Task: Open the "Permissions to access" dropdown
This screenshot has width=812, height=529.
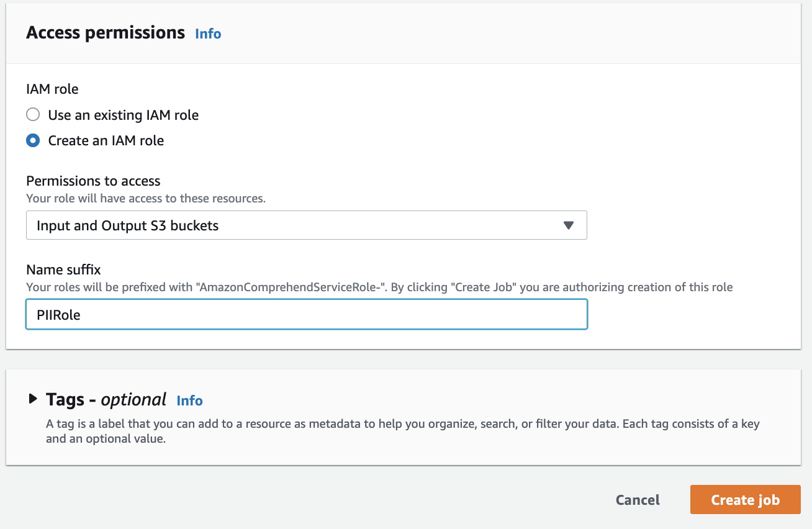Action: 306,225
